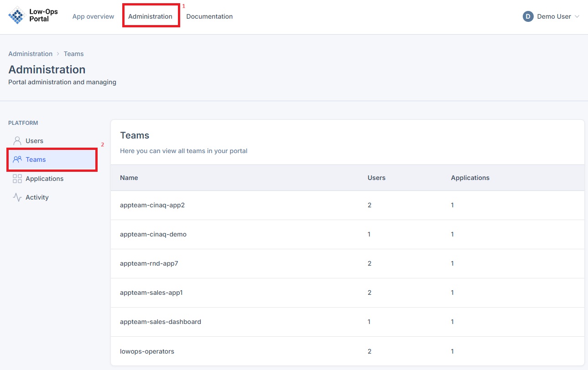This screenshot has height=370, width=588.
Task: Click the Low-Ops Portal logo icon
Action: [x=16, y=15]
